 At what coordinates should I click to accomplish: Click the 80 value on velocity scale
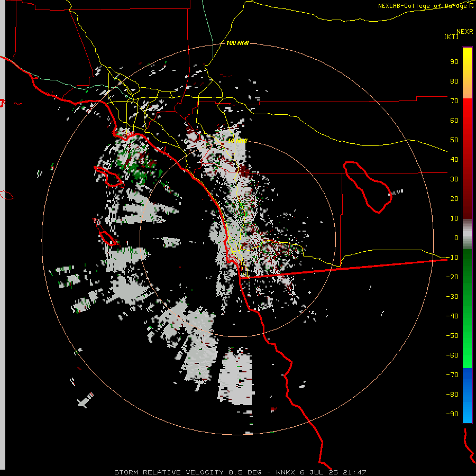[454, 81]
